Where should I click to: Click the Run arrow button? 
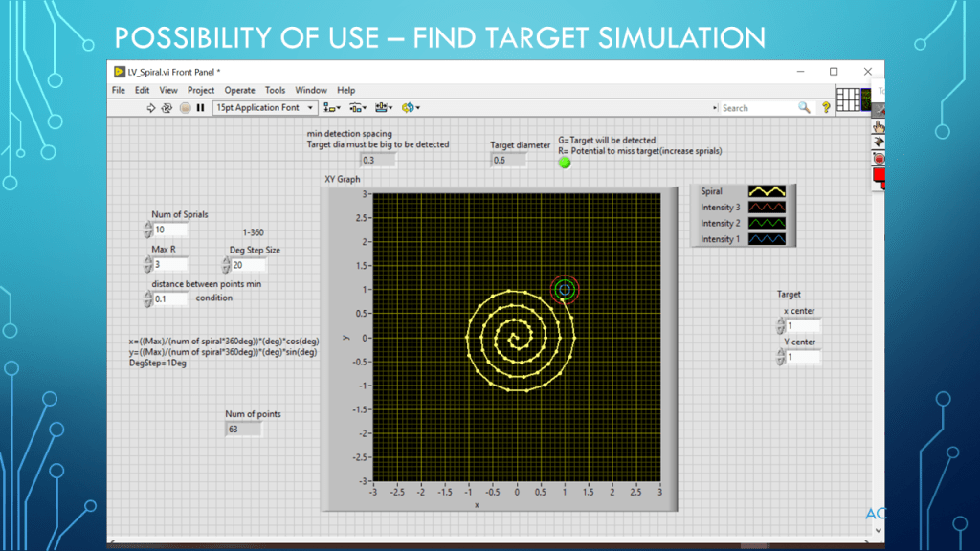point(151,108)
